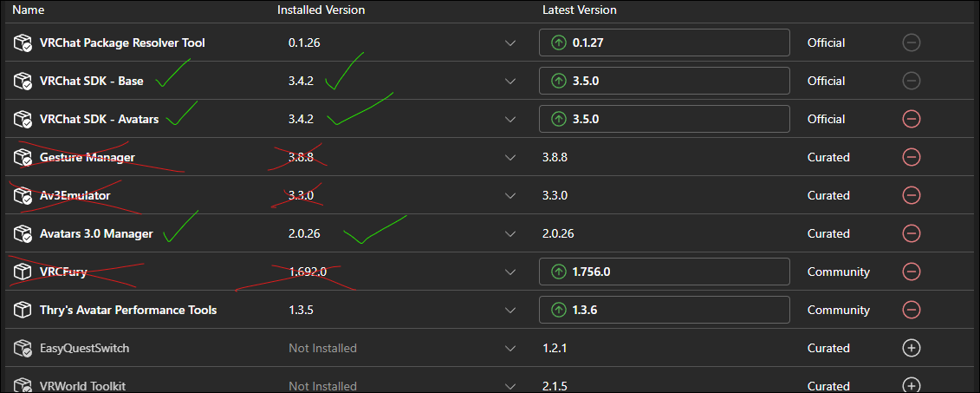Select the VRChat Package Resolver Tool name
Viewport: 980px width, 393px height.
pyautogui.click(x=122, y=43)
